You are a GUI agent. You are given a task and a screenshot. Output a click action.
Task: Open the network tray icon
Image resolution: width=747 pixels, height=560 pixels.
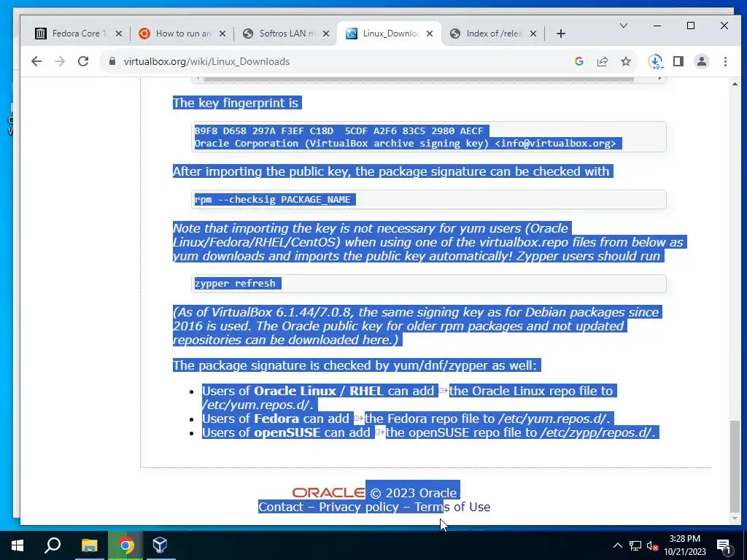click(x=635, y=545)
